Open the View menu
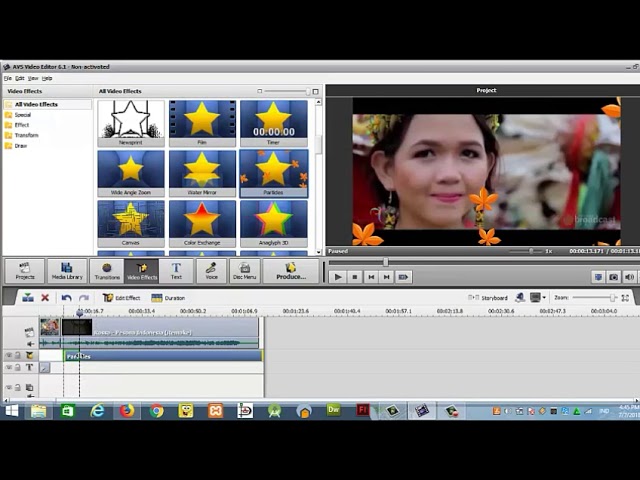640x480 pixels. [33, 78]
